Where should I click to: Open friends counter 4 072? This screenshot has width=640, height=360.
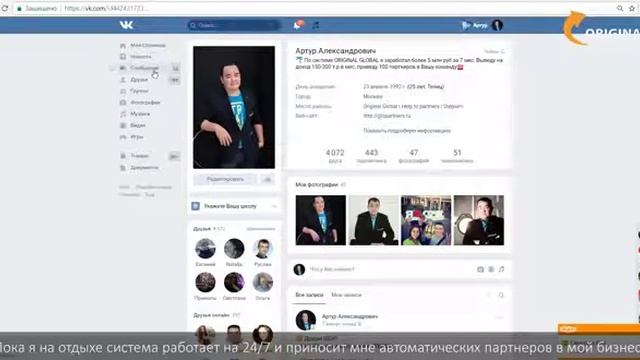coord(335,156)
